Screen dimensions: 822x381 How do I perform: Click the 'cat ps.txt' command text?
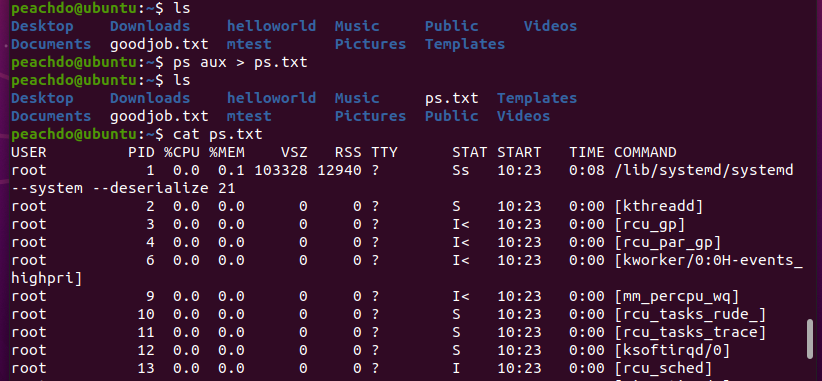(x=218, y=135)
